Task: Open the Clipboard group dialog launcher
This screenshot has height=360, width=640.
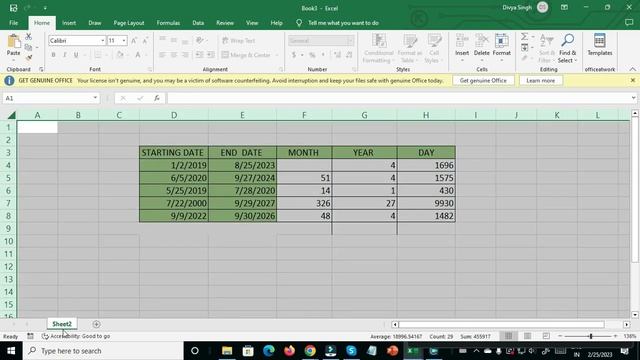Action: tap(41, 69)
